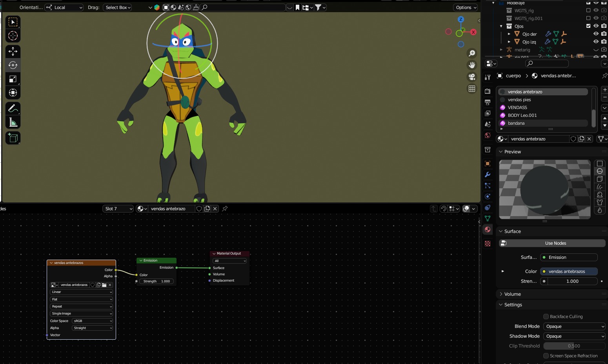Set preview to fluid shape
This screenshot has width=608, height=364.
pos(600,210)
